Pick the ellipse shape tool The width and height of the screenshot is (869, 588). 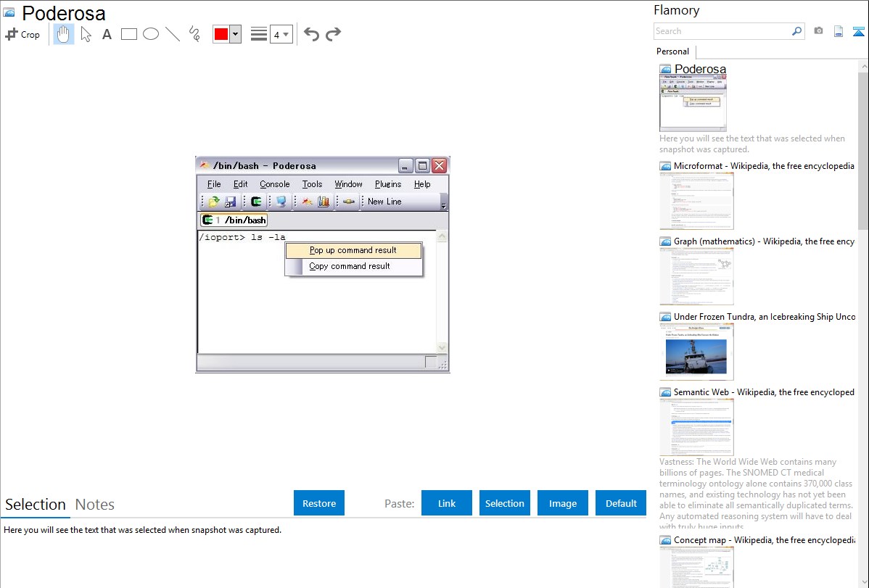pyautogui.click(x=151, y=34)
